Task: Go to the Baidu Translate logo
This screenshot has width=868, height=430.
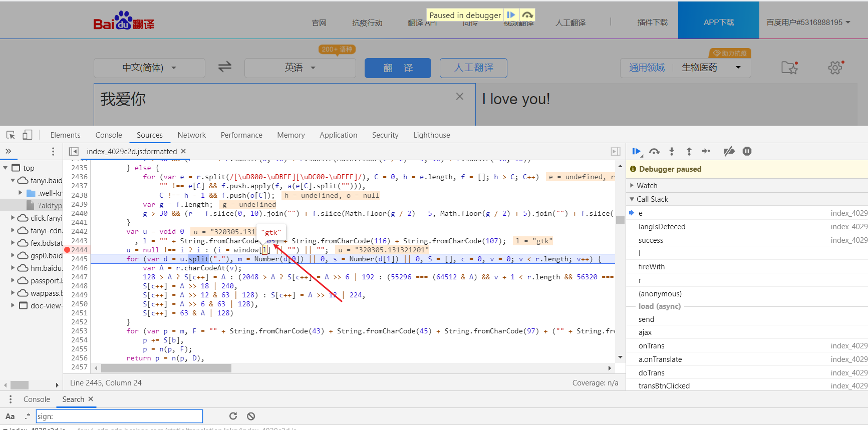Action: [124, 21]
